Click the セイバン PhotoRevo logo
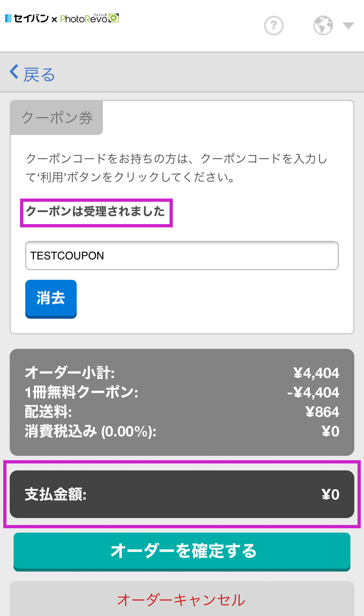The image size is (364, 616). [62, 18]
